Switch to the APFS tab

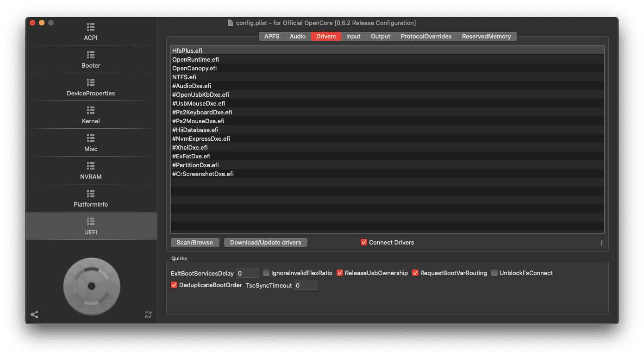pos(272,36)
